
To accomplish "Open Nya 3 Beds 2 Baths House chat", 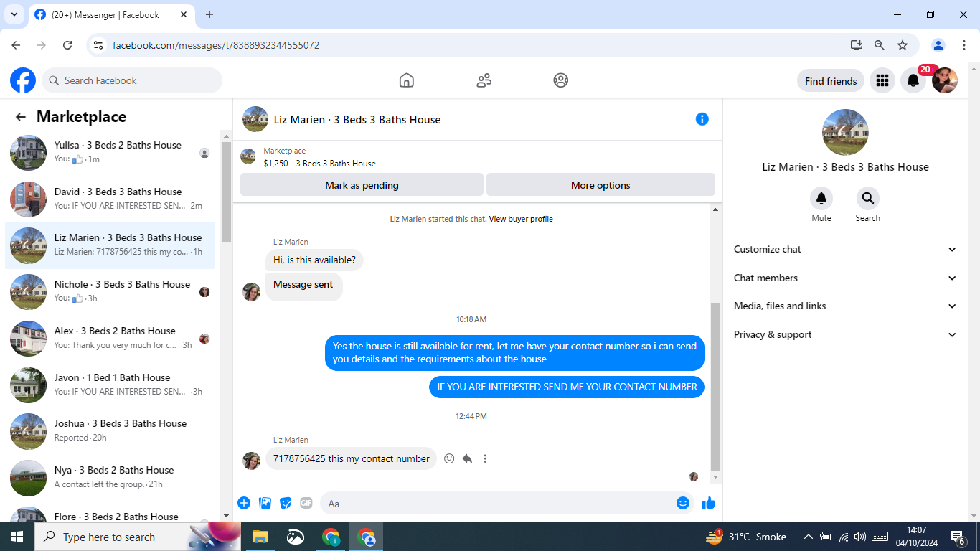I will (x=110, y=478).
